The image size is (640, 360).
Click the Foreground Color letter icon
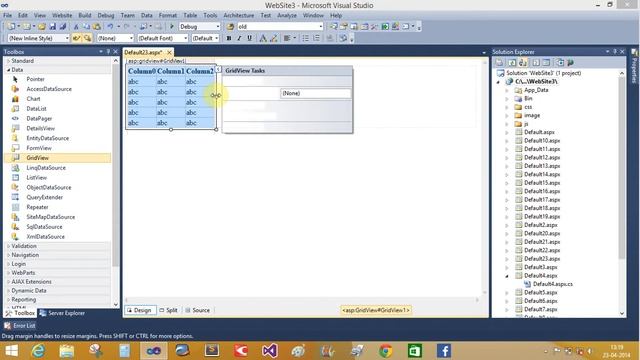(x=263, y=38)
